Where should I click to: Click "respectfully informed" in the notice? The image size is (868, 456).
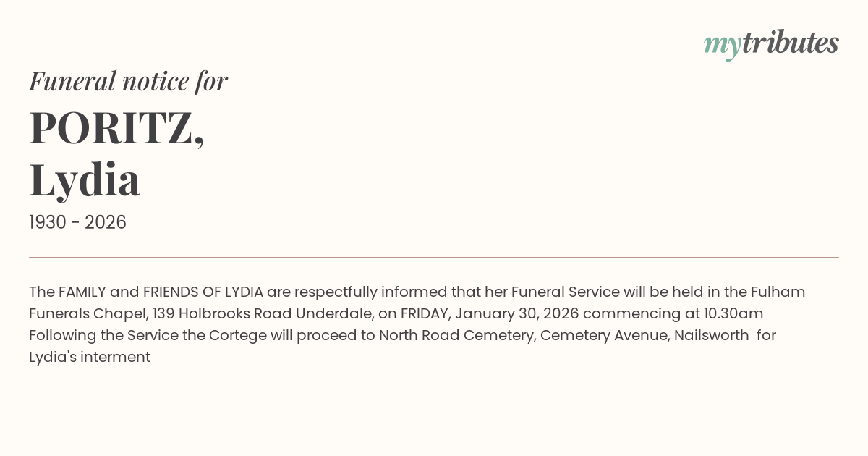click(364, 292)
